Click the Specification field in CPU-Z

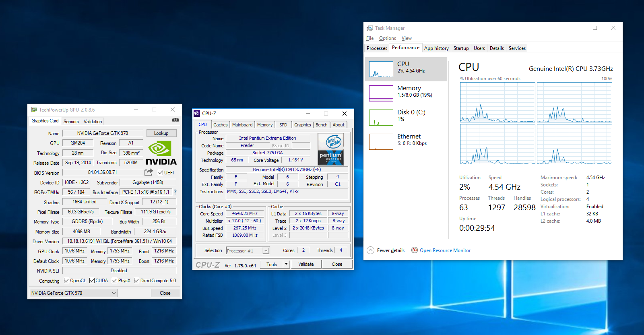(287, 170)
